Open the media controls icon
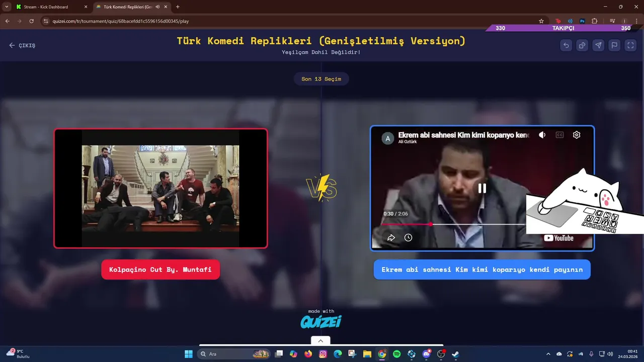Screen dimensions: 644x362 [612, 21]
